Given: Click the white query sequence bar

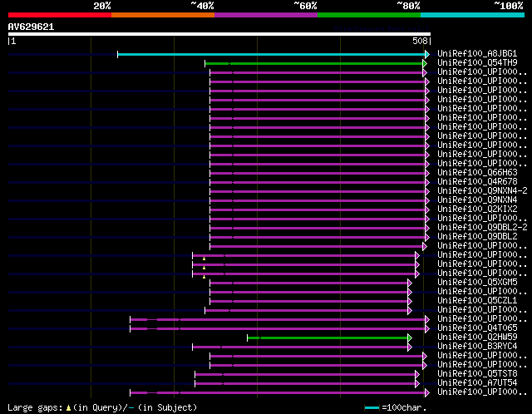Looking at the screenshot, I should click(x=219, y=34).
